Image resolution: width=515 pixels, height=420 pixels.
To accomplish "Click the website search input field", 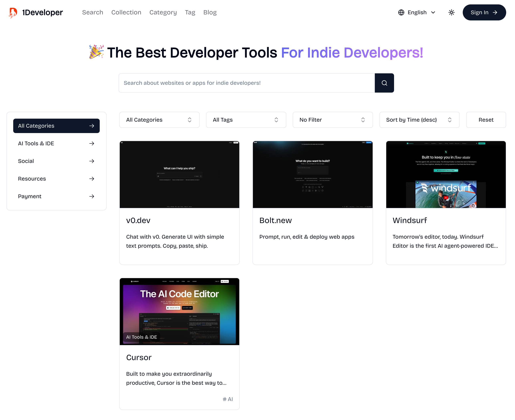I will pos(246,83).
